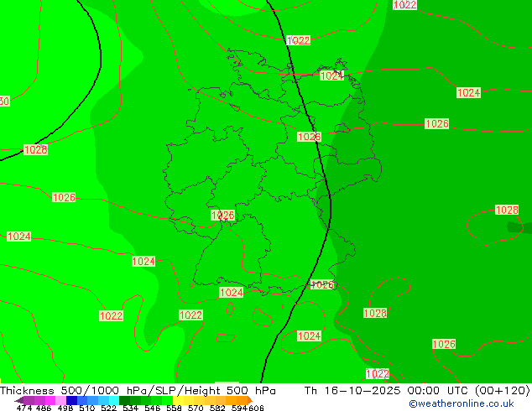Click the dark blue swatch in the thickness legend
The width and height of the screenshot is (532, 411).
coord(71,400)
